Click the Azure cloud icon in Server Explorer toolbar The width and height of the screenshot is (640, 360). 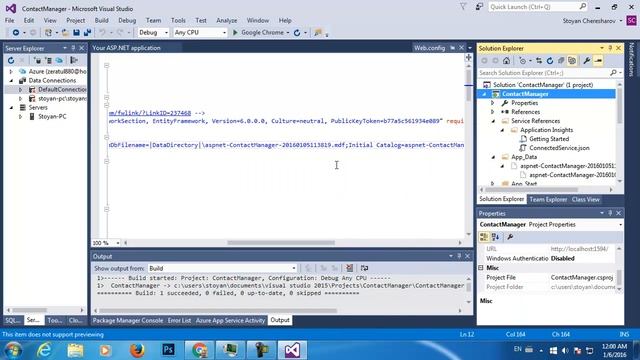[x=59, y=60]
